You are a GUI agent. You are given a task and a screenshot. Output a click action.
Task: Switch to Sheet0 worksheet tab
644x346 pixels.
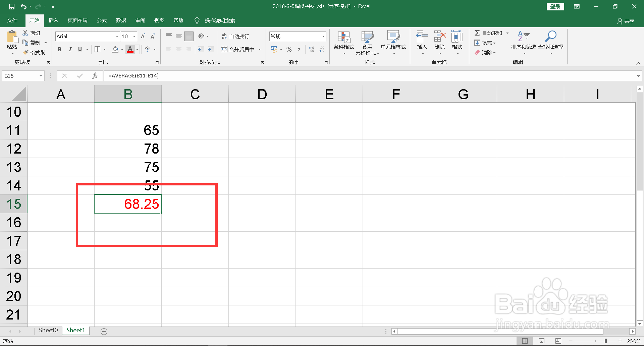48,331
